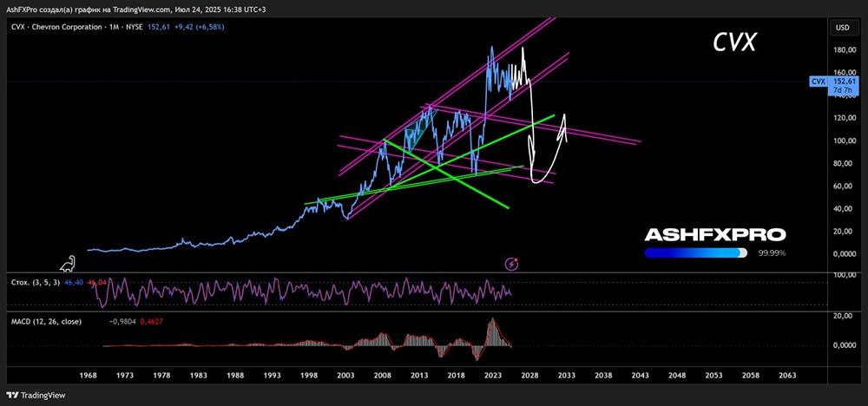Click the 2048 year on time axis

coord(677,375)
